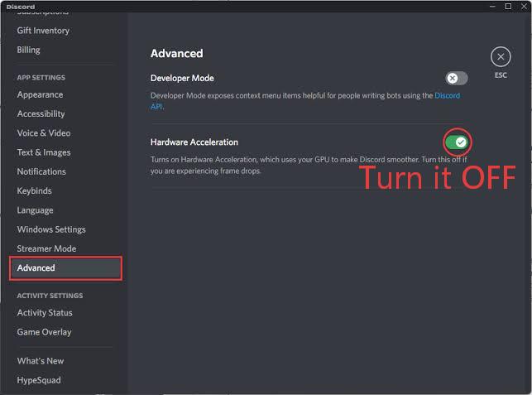Open Voice & Video settings
532x395 pixels.
pyautogui.click(x=44, y=133)
